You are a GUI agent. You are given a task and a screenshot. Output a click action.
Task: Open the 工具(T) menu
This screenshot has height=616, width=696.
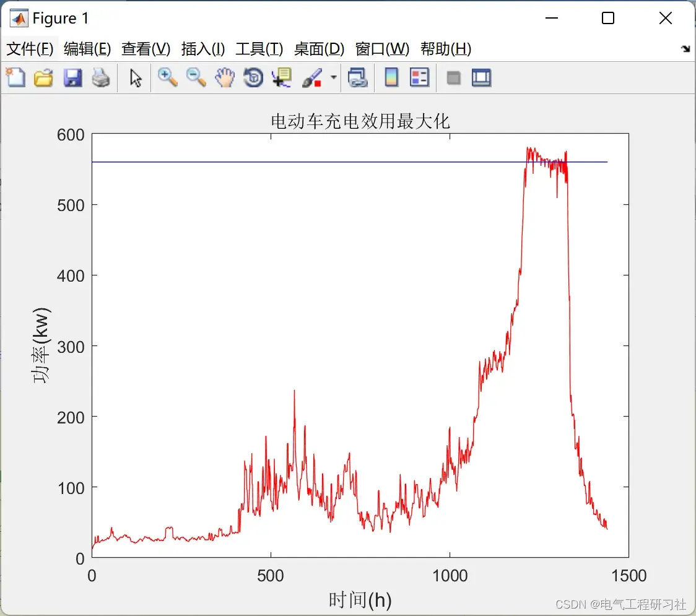pyautogui.click(x=259, y=49)
